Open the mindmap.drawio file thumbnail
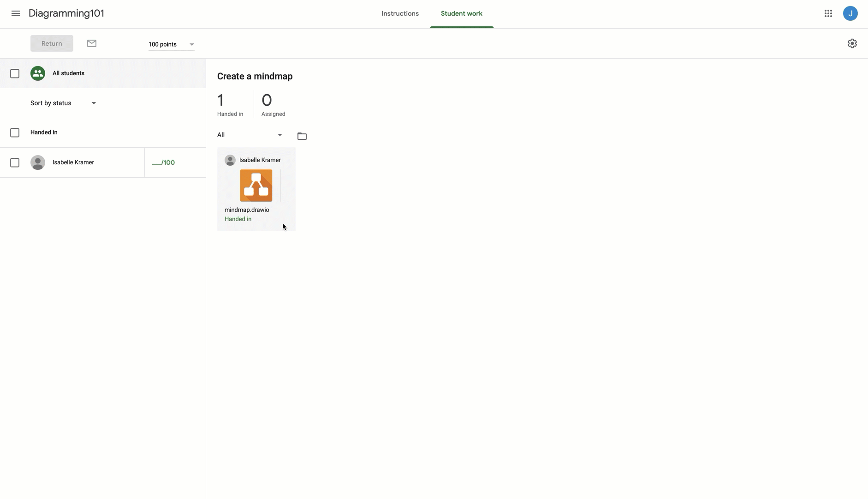Screen dimensions: 868x499 256,186
